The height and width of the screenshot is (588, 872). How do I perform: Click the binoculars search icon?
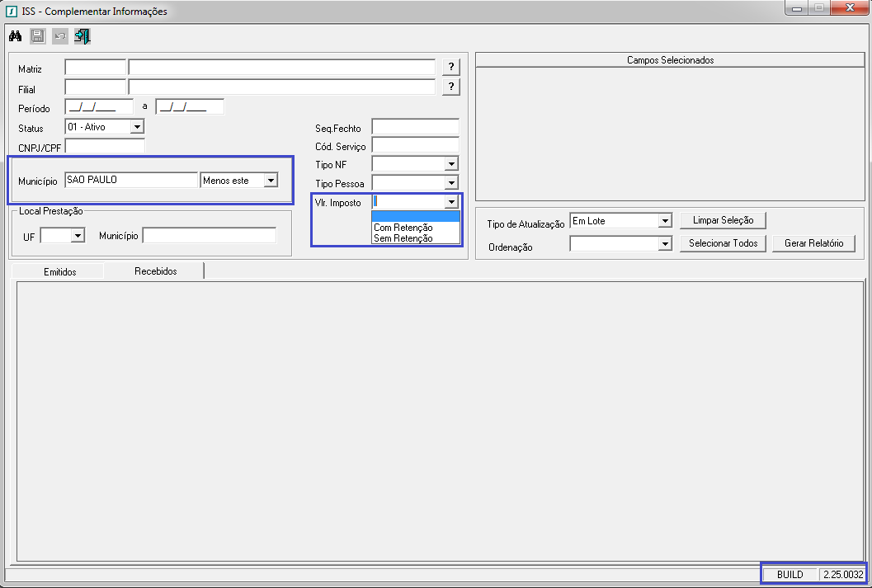pyautogui.click(x=16, y=36)
